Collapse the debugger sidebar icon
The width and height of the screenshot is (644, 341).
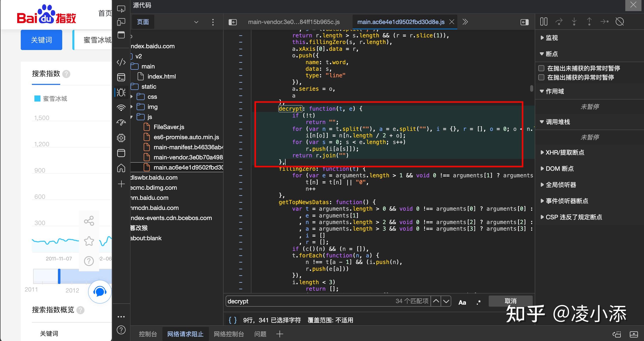[524, 22]
